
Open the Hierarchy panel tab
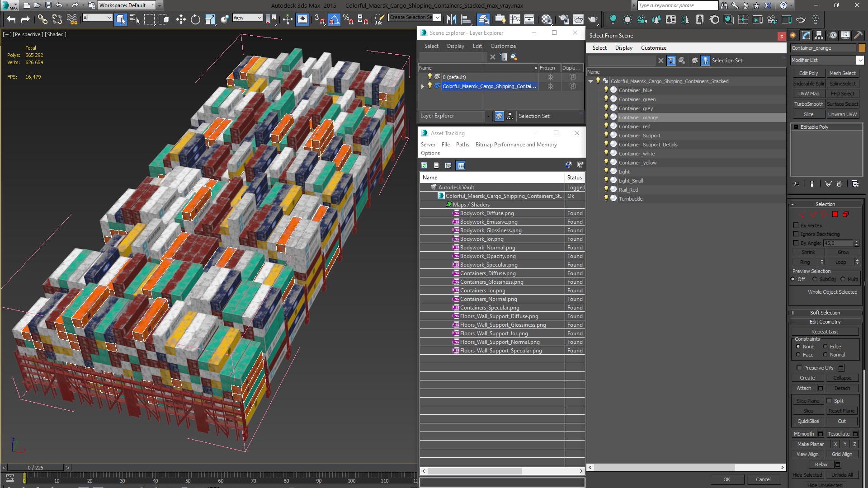tap(819, 35)
